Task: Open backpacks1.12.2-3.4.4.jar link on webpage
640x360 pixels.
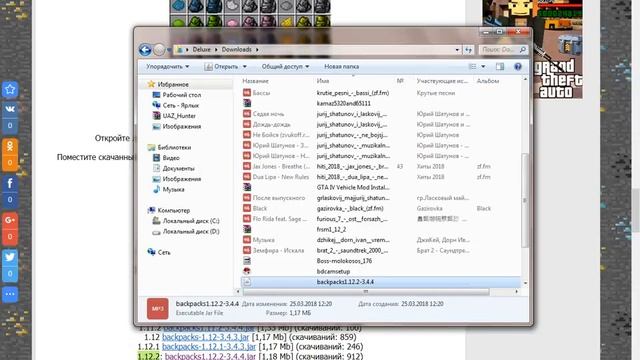Action: coord(210,356)
